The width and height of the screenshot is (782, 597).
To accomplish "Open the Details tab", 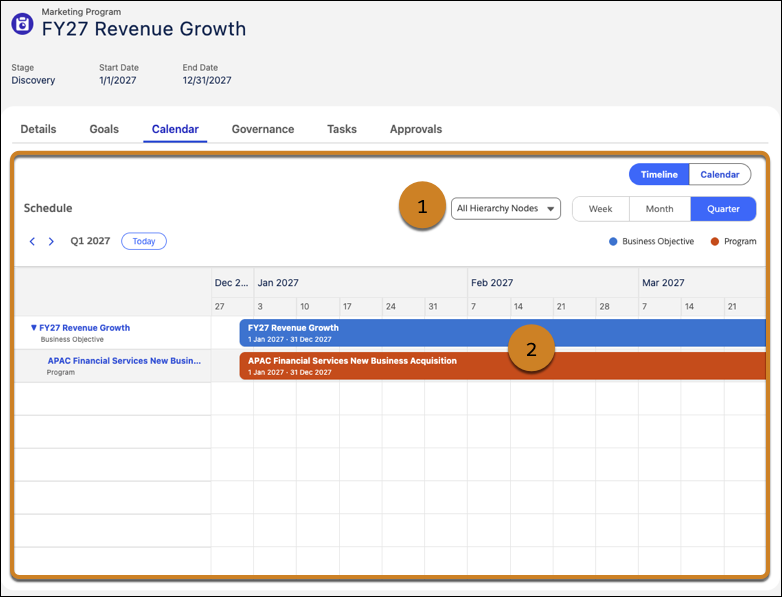I will pos(38,129).
